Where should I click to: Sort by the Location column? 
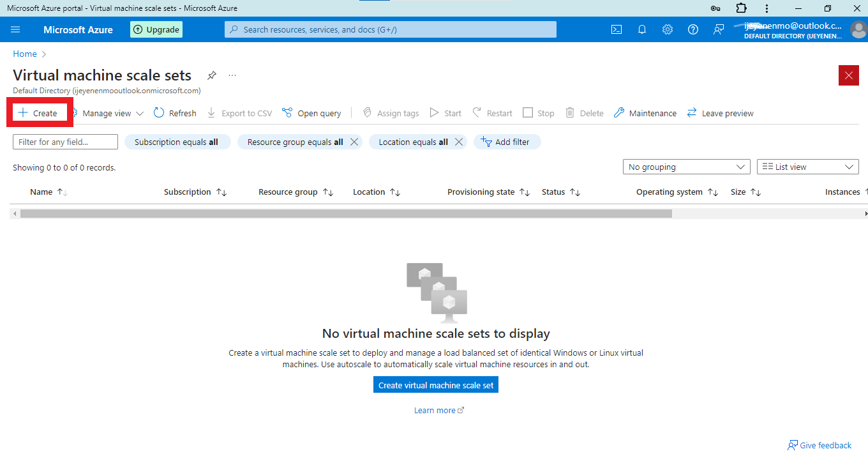coord(377,192)
